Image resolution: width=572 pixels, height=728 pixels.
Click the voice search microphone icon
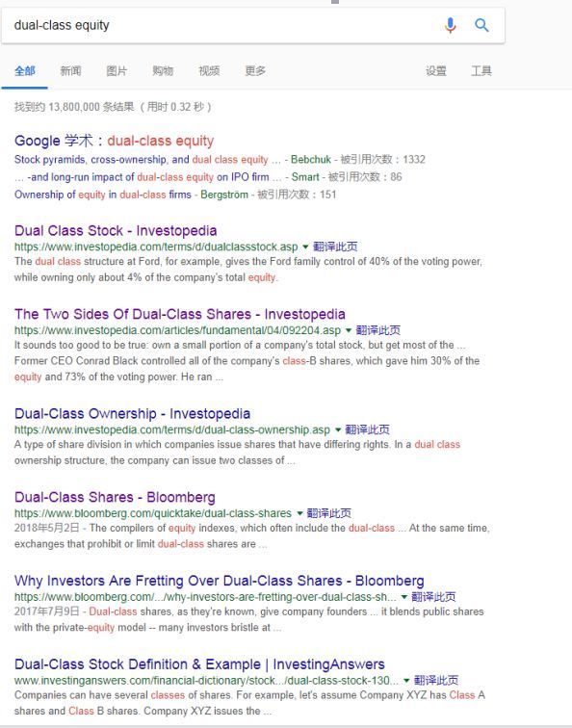click(x=450, y=25)
